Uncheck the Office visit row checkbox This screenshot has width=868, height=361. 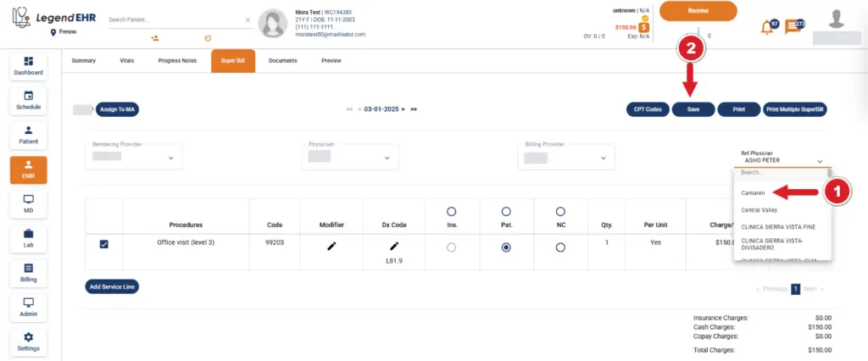(104, 245)
